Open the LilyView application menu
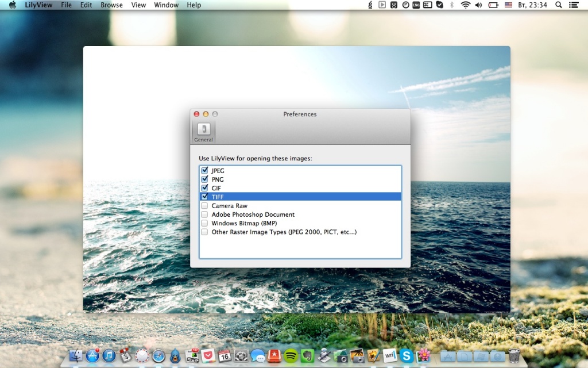The width and height of the screenshot is (588, 368). point(40,5)
